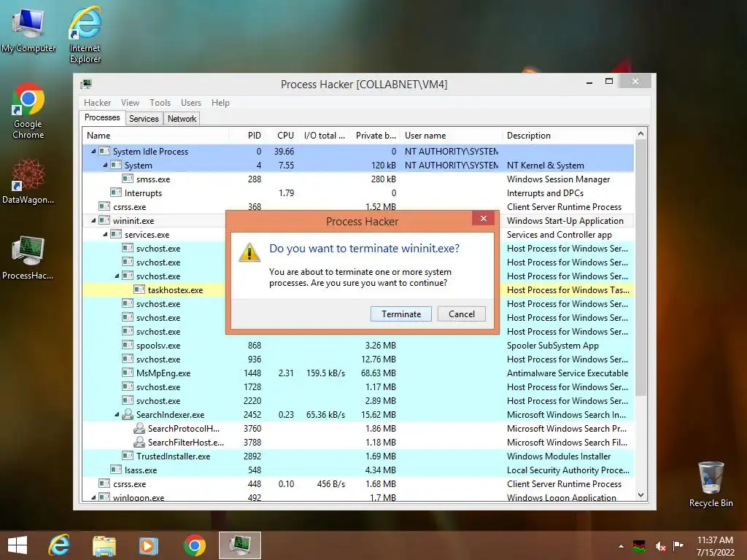Launch Internet Explorer from taskbar
747x560 pixels.
click(x=59, y=545)
